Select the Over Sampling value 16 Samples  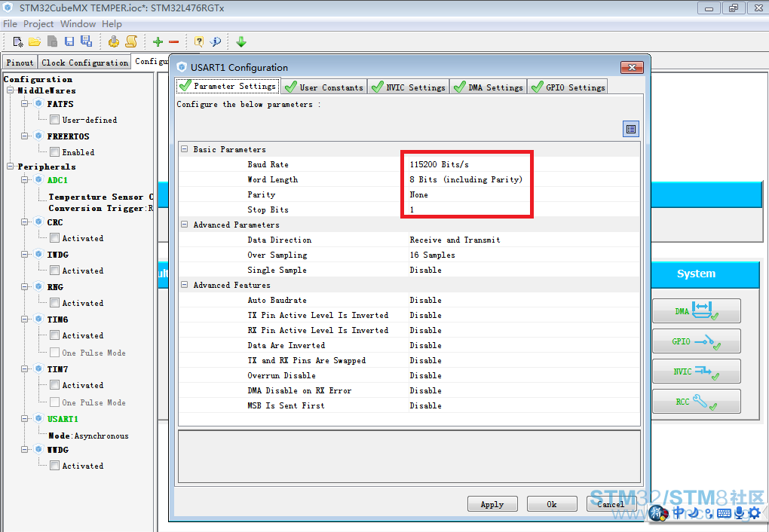click(432, 255)
